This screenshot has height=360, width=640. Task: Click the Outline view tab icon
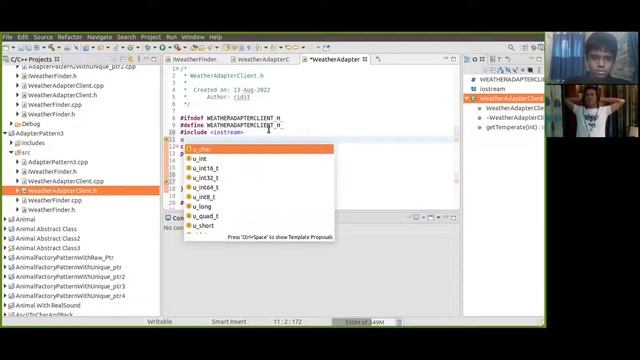[x=467, y=59]
